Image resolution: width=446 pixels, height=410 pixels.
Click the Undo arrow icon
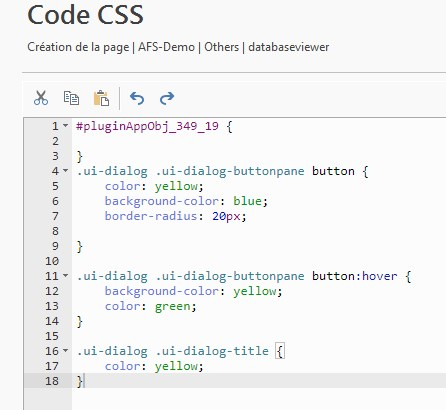coord(137,98)
